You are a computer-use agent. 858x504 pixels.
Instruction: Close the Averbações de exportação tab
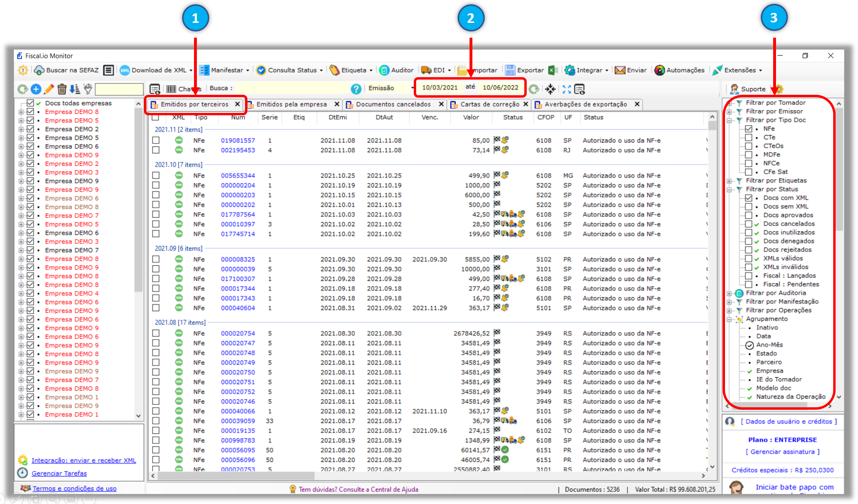pyautogui.click(x=637, y=104)
